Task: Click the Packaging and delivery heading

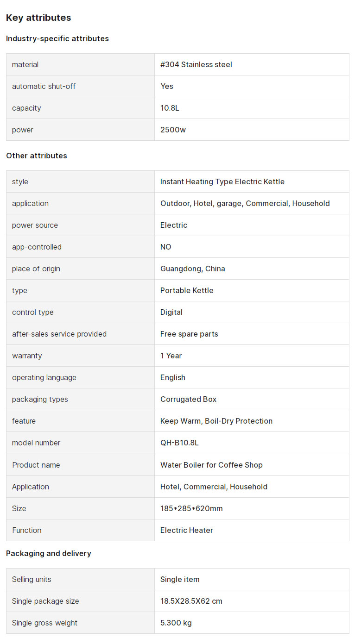Action: click(49, 553)
